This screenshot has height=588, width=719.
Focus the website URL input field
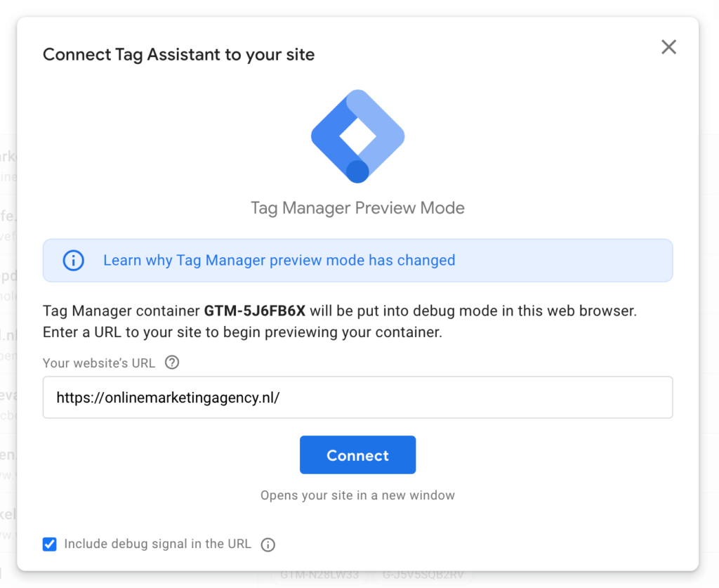click(357, 398)
